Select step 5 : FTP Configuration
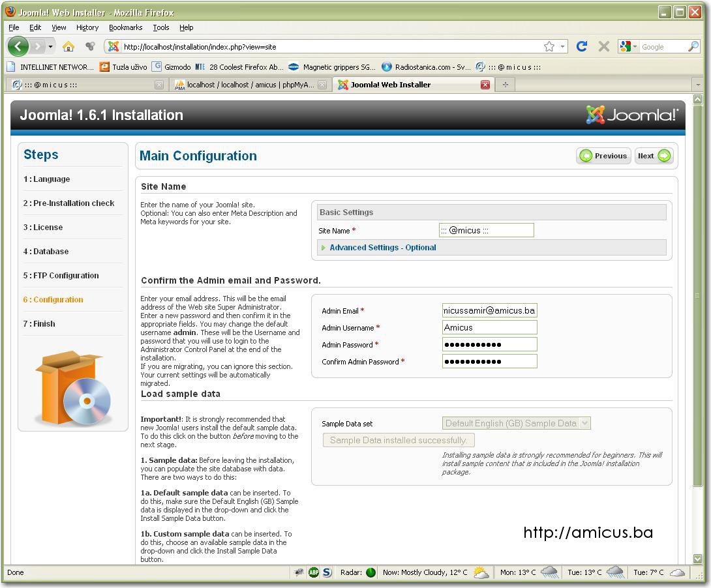 61,275
